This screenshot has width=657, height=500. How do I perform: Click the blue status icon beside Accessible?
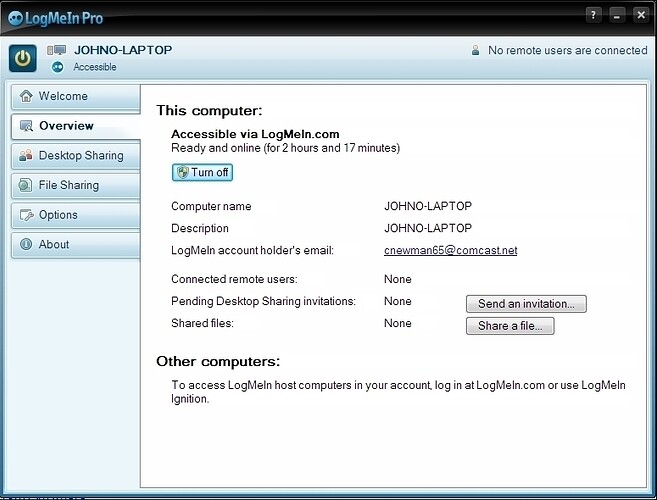point(58,67)
